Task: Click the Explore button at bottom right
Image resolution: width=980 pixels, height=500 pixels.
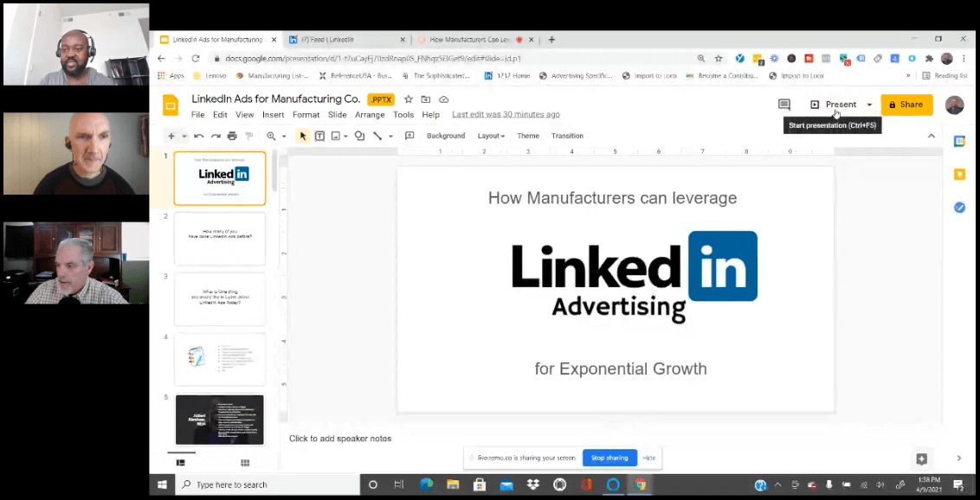Action: click(921, 458)
